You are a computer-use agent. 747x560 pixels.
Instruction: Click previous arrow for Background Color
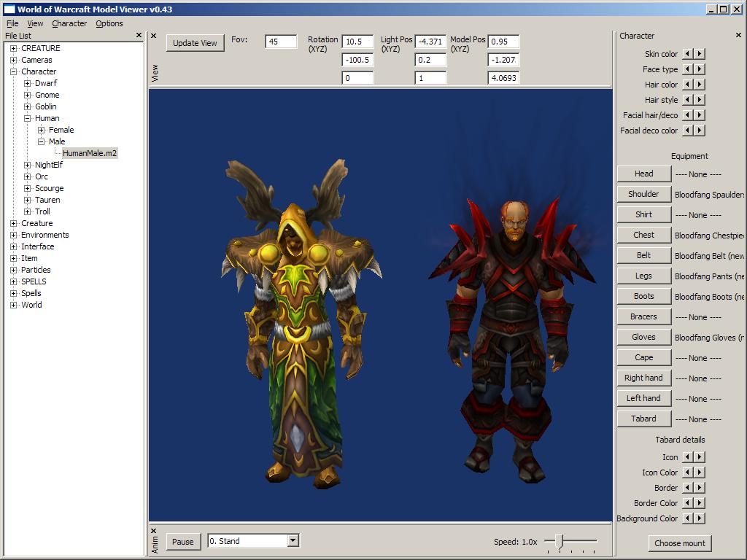[687, 518]
